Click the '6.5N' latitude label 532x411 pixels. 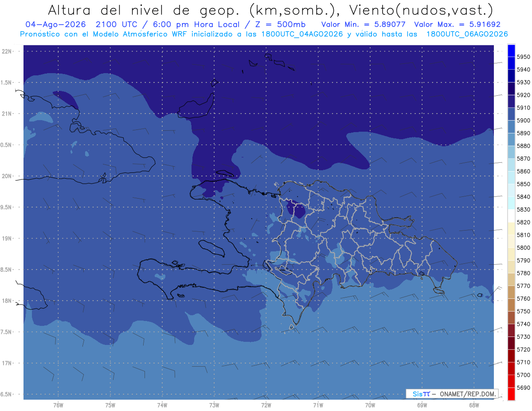(6, 394)
